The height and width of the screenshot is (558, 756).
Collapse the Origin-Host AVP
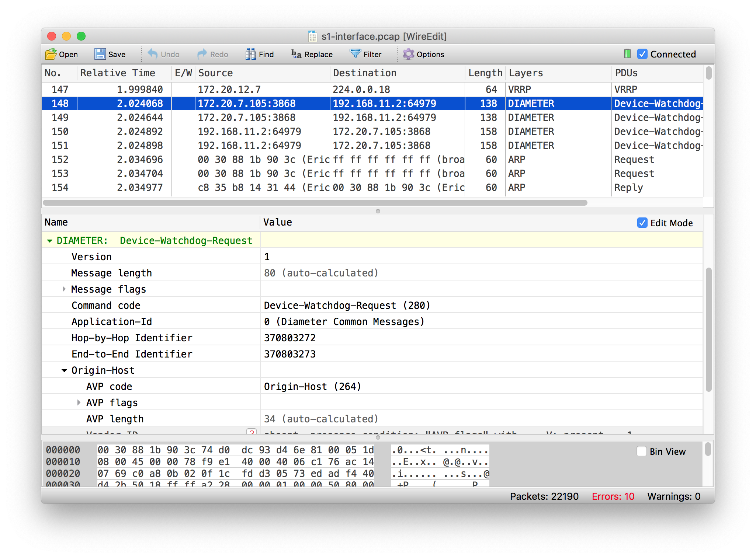(x=65, y=370)
